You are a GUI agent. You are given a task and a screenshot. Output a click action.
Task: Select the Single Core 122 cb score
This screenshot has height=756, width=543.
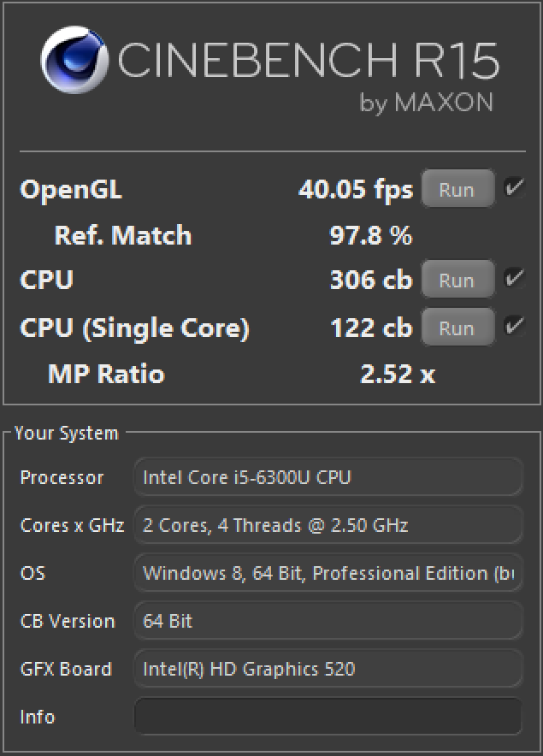[371, 328]
